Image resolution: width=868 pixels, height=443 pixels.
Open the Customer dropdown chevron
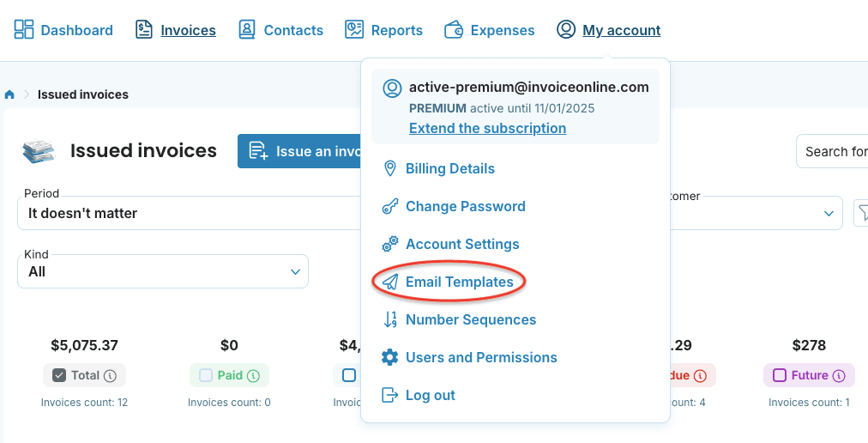click(828, 213)
